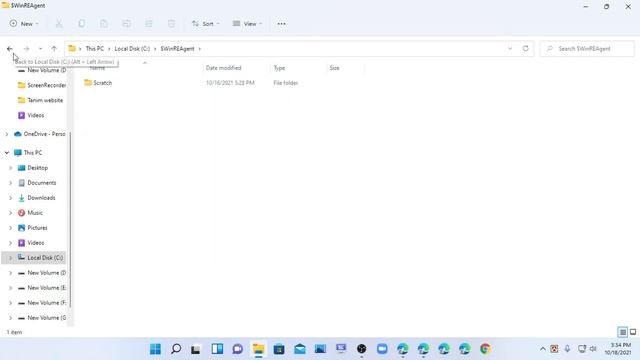
Task: Refresh the current folder
Action: pos(526,49)
